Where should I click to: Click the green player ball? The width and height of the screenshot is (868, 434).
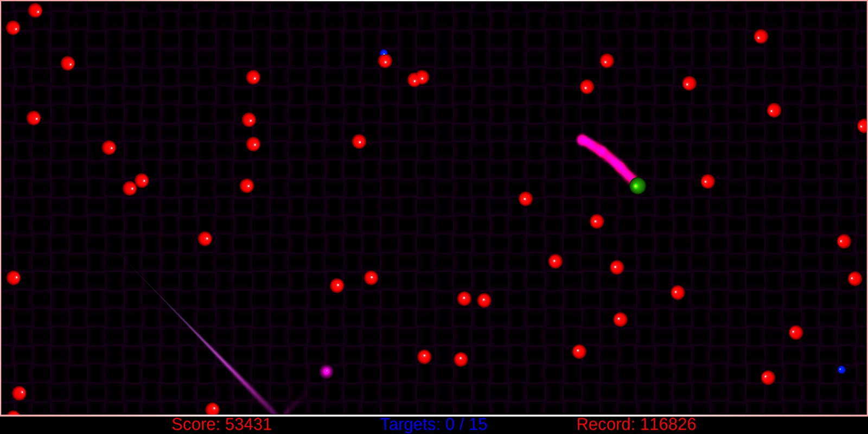[637, 186]
